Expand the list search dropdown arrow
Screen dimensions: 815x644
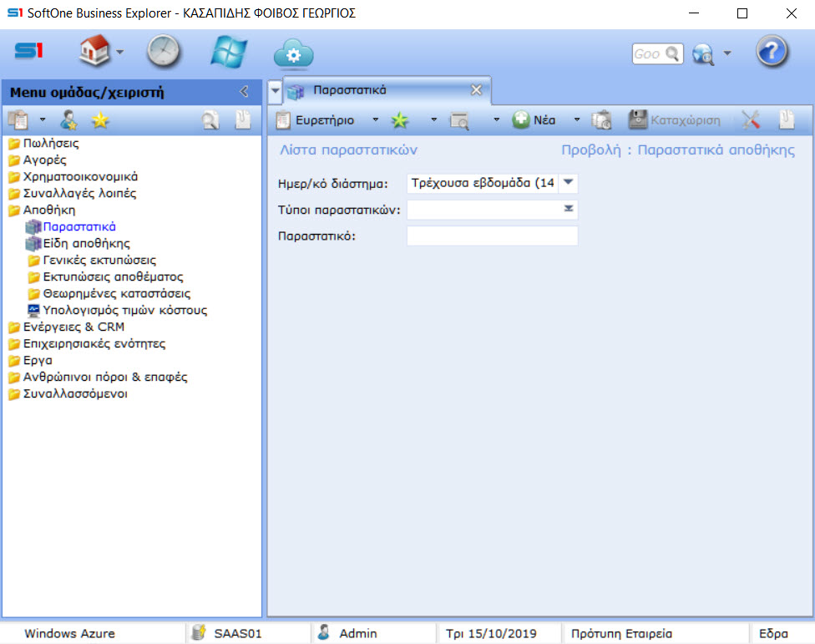pos(496,119)
